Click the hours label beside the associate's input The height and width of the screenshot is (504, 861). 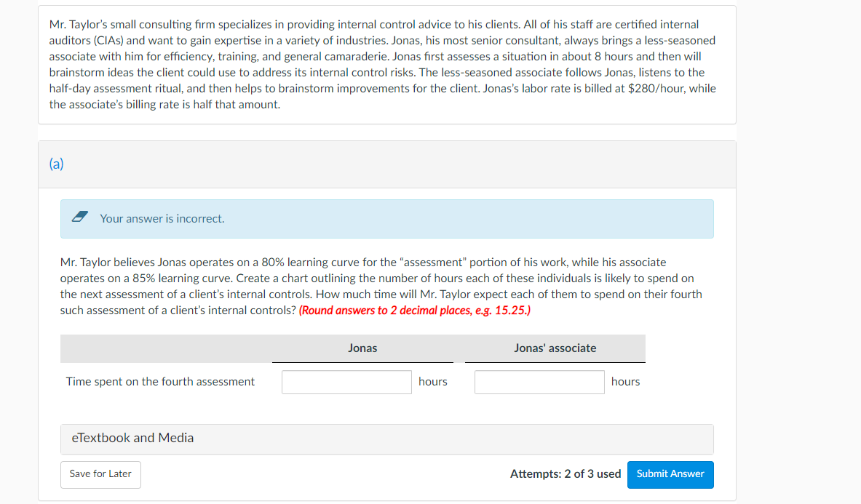click(625, 381)
